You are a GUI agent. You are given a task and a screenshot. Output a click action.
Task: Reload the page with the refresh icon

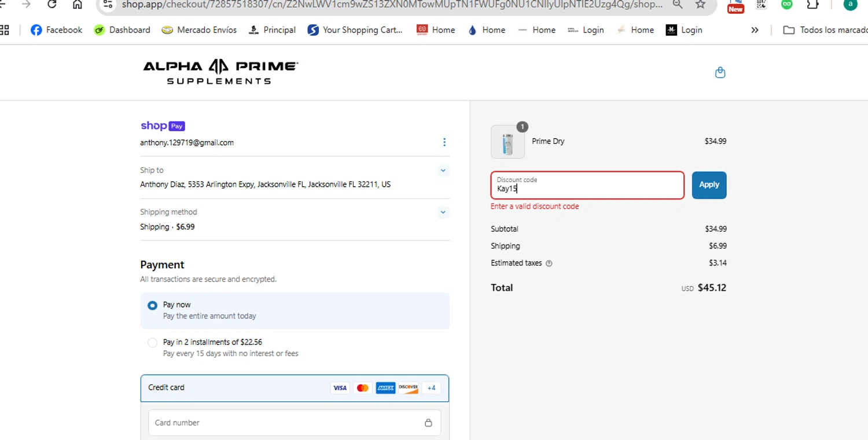tap(52, 5)
